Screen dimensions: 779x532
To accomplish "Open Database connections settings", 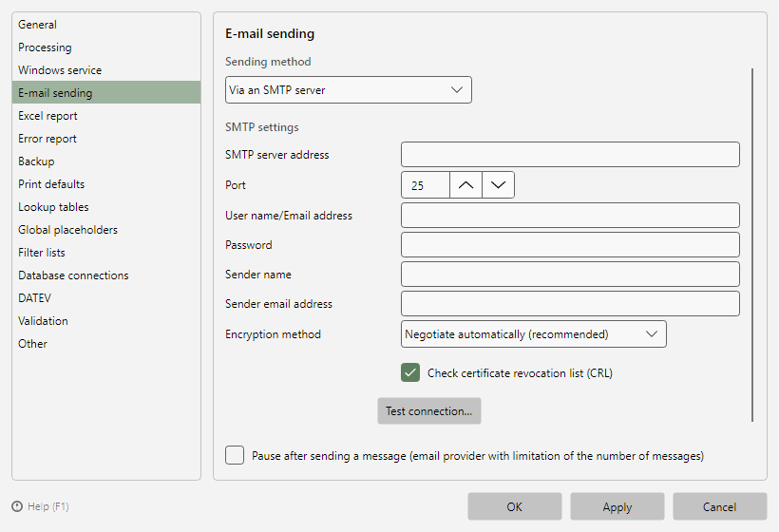I will 106,275.
